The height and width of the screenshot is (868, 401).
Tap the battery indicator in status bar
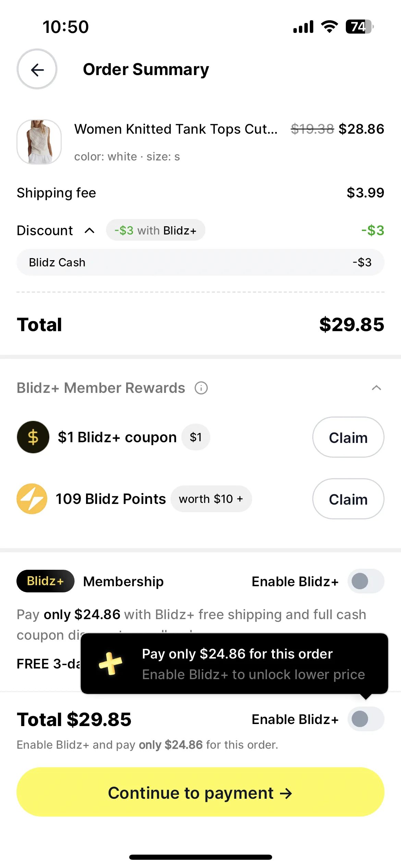[359, 27]
